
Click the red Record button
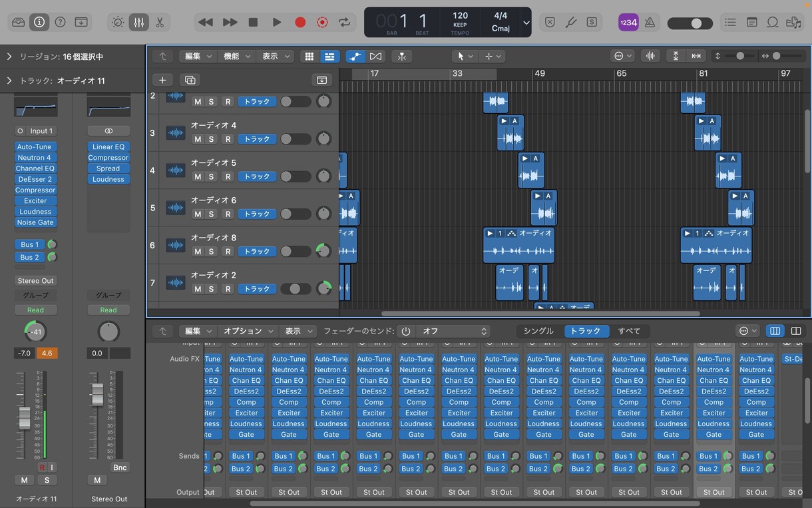click(x=300, y=22)
